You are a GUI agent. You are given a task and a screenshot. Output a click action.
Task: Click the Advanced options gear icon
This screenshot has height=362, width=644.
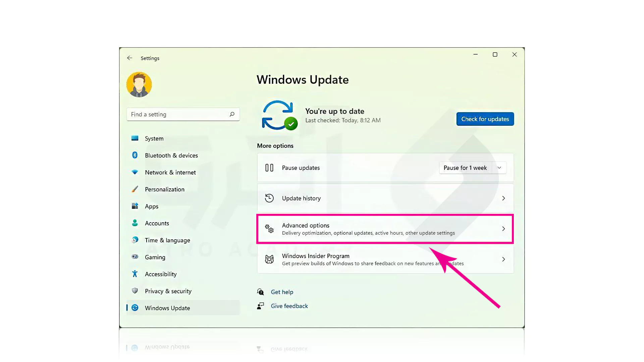tap(269, 229)
